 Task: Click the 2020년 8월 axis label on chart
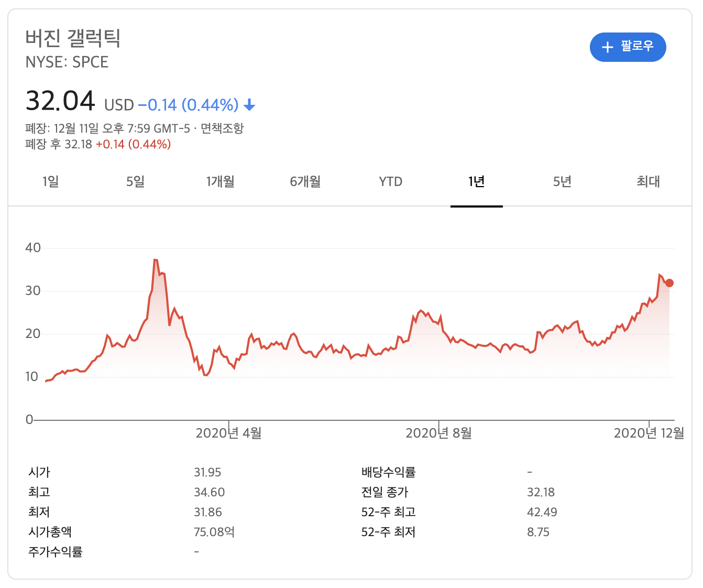coord(439,433)
